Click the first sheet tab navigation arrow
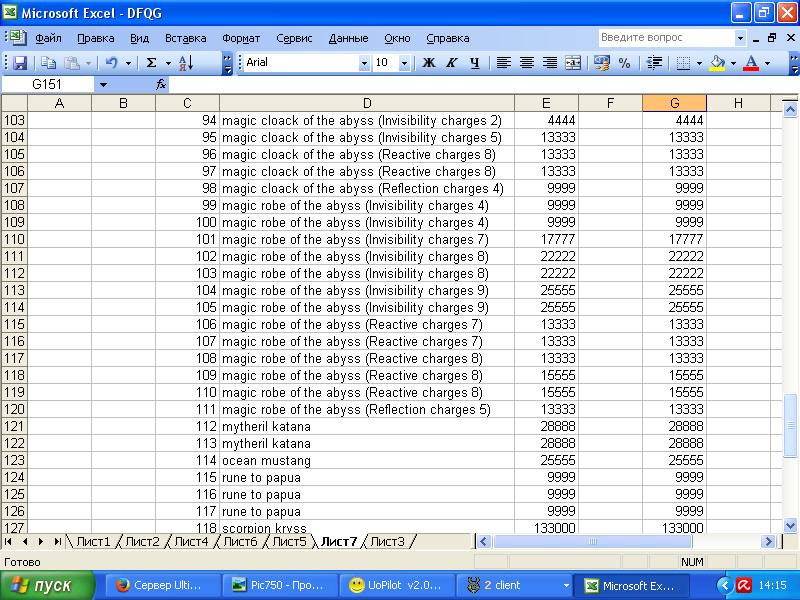This screenshot has height=600, width=800. tap(8, 541)
